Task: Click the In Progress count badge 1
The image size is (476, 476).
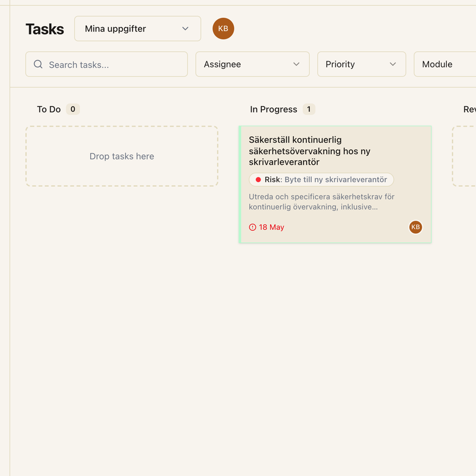Action: click(x=309, y=109)
